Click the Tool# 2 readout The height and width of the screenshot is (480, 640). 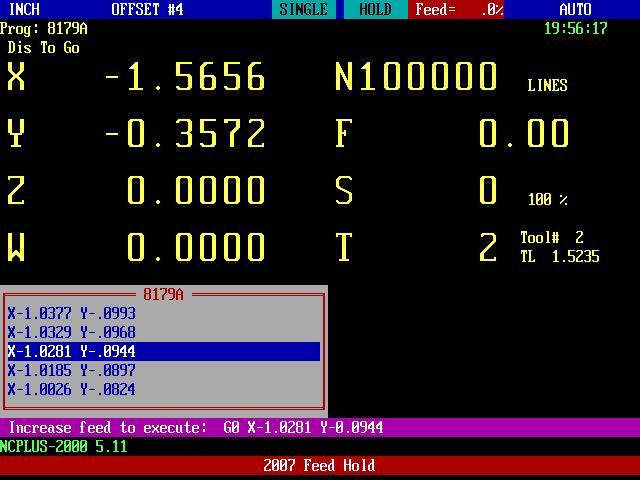(x=552, y=237)
